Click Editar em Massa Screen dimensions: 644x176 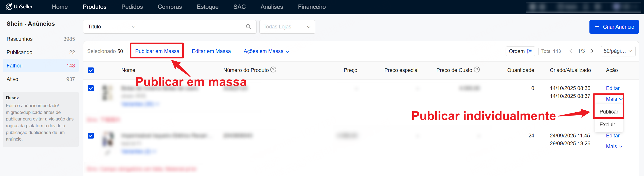(211, 51)
